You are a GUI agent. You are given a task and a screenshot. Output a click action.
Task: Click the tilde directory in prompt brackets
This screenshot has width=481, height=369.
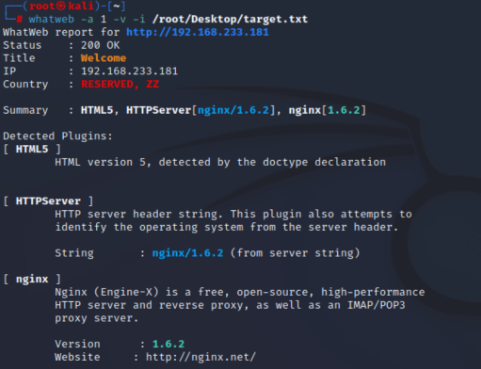(116, 6)
